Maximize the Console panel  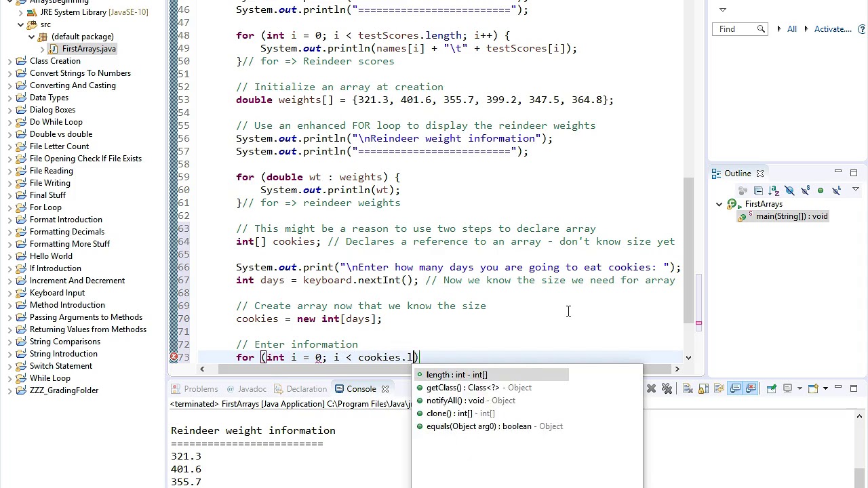pos(854,388)
